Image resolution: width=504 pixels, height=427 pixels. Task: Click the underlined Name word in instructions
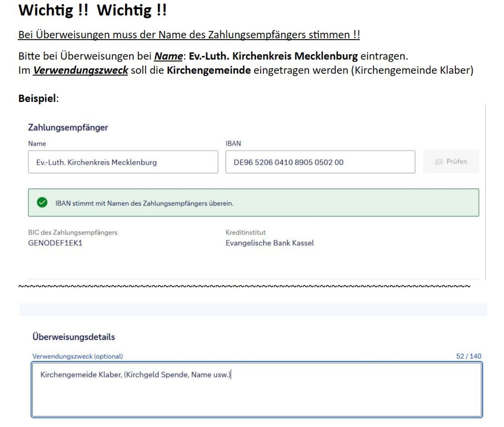point(168,56)
